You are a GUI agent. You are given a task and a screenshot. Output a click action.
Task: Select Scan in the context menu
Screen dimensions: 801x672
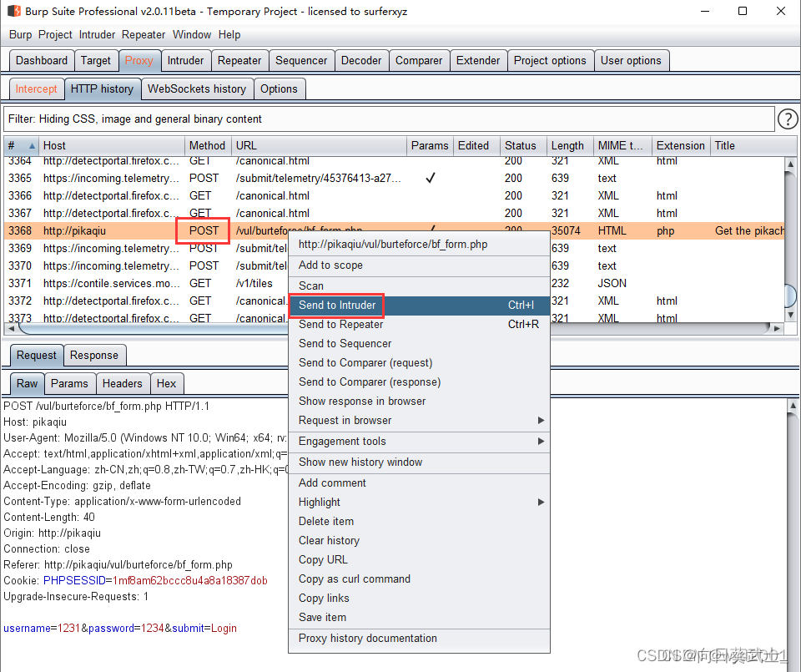point(419,285)
